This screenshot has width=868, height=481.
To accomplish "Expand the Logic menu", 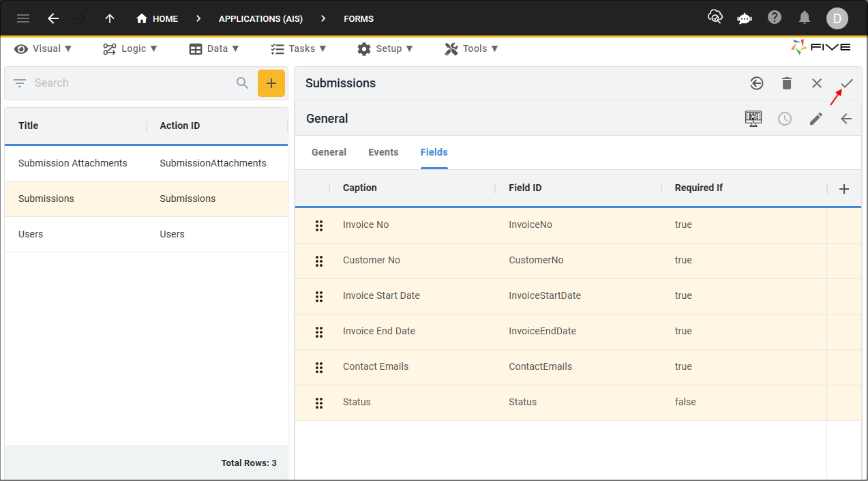I will [130, 48].
